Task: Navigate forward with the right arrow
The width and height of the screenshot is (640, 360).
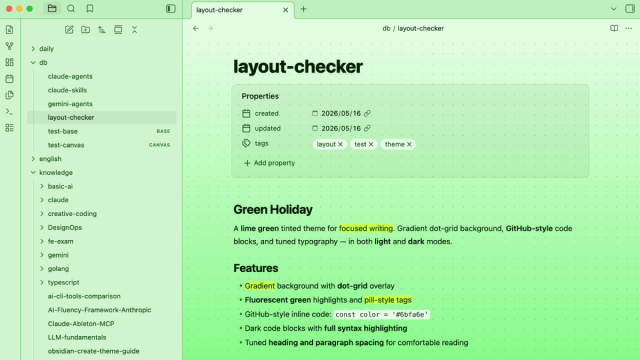Action: [210, 28]
